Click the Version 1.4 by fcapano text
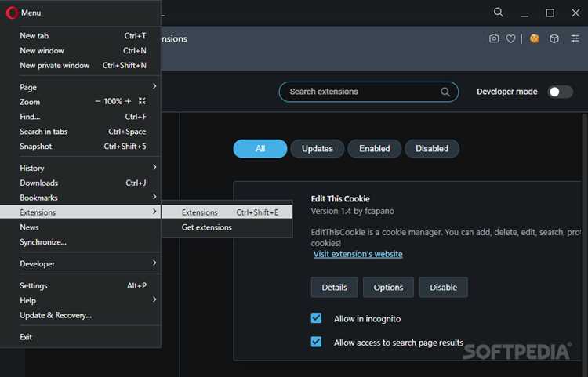Image resolution: width=588 pixels, height=377 pixels. click(353, 212)
